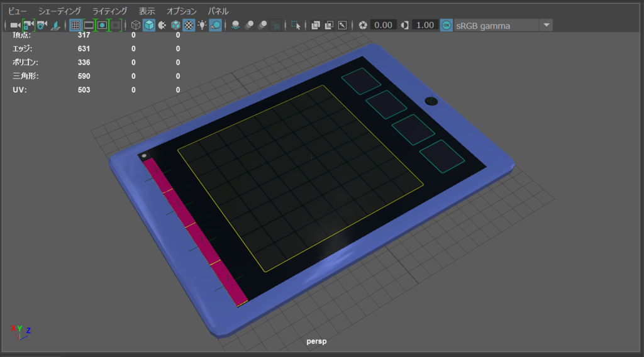
Task: Click the Exposure aperture icon
Action: (363, 25)
